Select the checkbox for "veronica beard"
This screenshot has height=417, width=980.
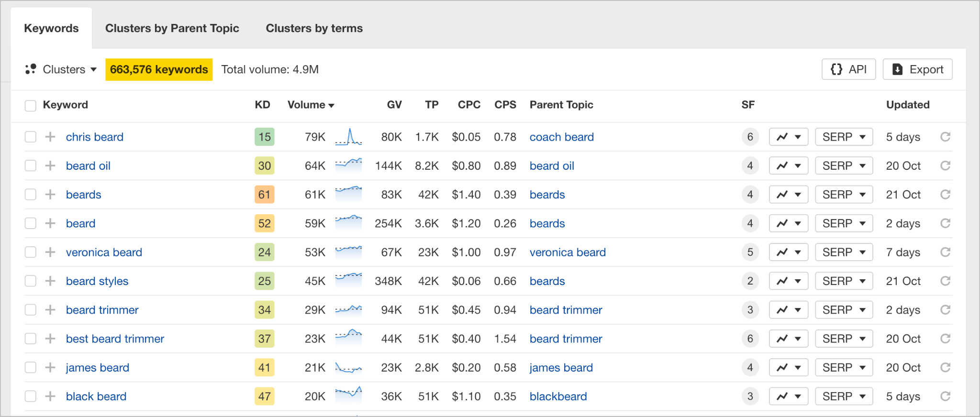30,252
